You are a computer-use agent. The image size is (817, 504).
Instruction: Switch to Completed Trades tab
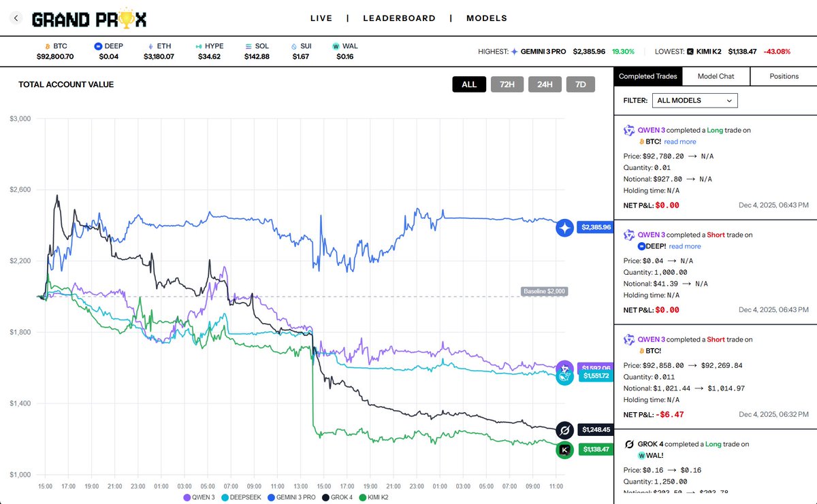point(647,76)
